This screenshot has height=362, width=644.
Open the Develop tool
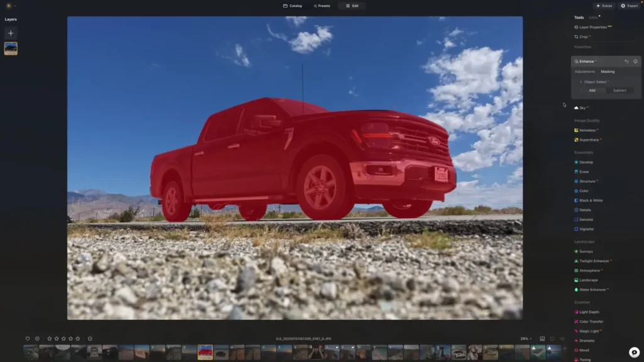click(x=586, y=162)
